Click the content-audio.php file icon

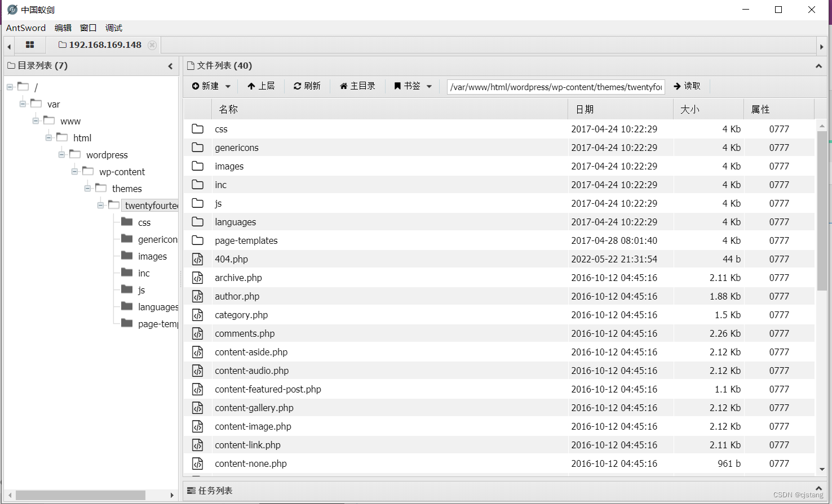(197, 371)
